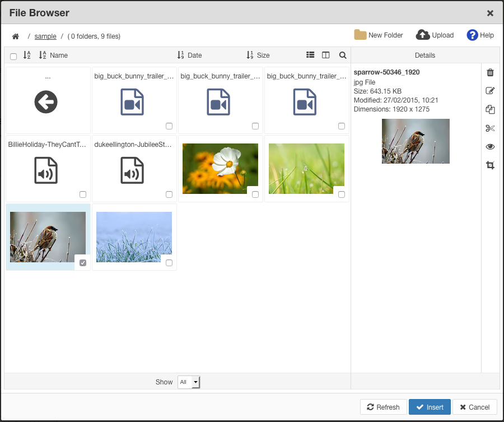This screenshot has height=422, width=504.
Task: Toggle the select-all checkbox in the toolbar
Action: point(13,56)
